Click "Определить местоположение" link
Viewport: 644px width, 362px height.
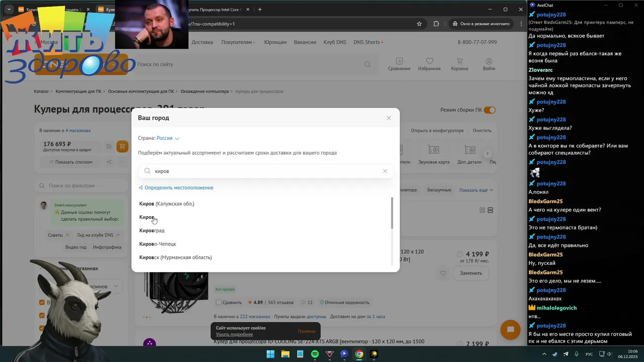(x=176, y=188)
